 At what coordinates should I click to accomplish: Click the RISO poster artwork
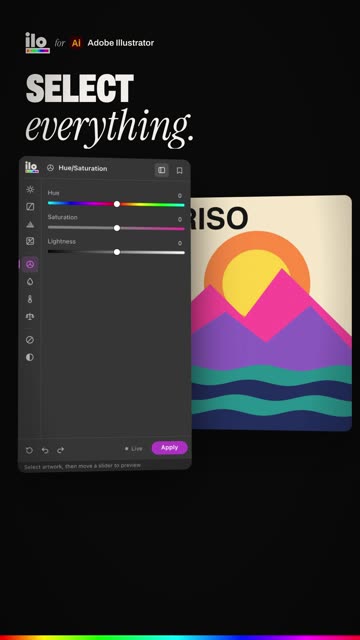(x=271, y=313)
